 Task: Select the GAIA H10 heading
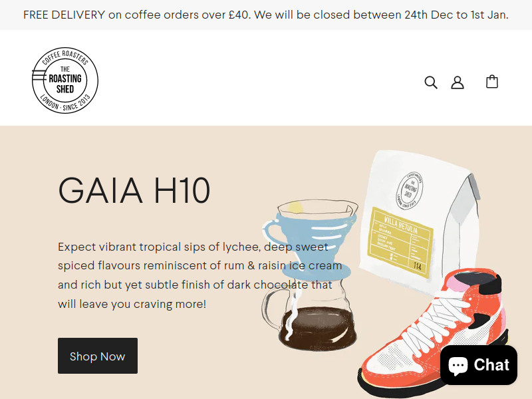(x=134, y=190)
